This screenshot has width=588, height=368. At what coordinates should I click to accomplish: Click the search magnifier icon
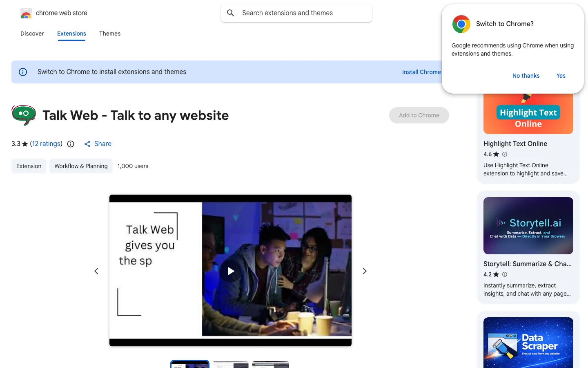(231, 13)
